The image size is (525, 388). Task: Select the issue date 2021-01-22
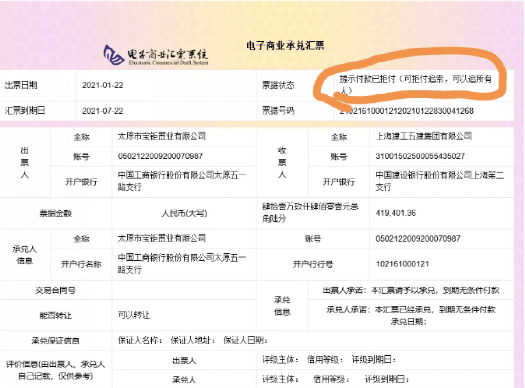pyautogui.click(x=103, y=85)
